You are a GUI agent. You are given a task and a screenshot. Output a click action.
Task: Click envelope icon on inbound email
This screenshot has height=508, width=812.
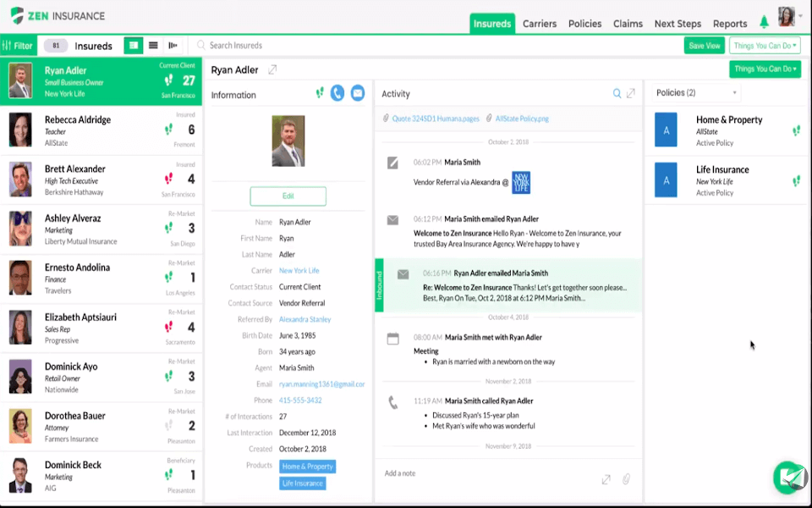(403, 274)
